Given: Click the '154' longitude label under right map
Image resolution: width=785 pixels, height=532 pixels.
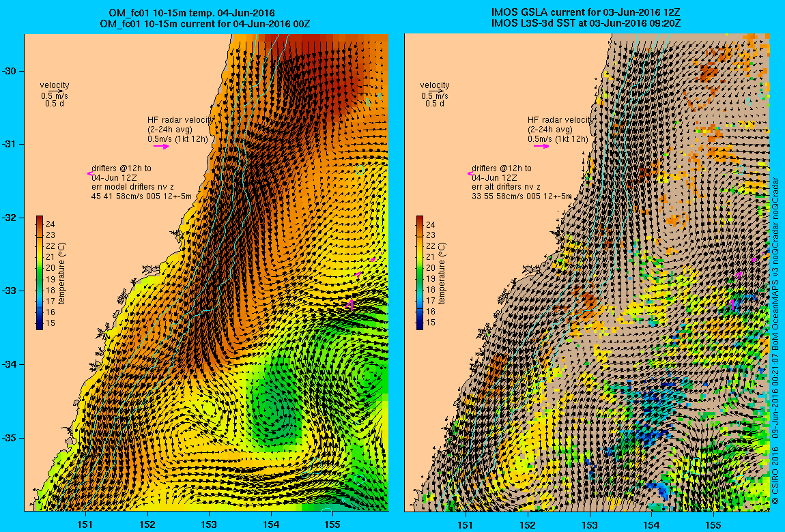Looking at the screenshot, I should click(651, 524).
